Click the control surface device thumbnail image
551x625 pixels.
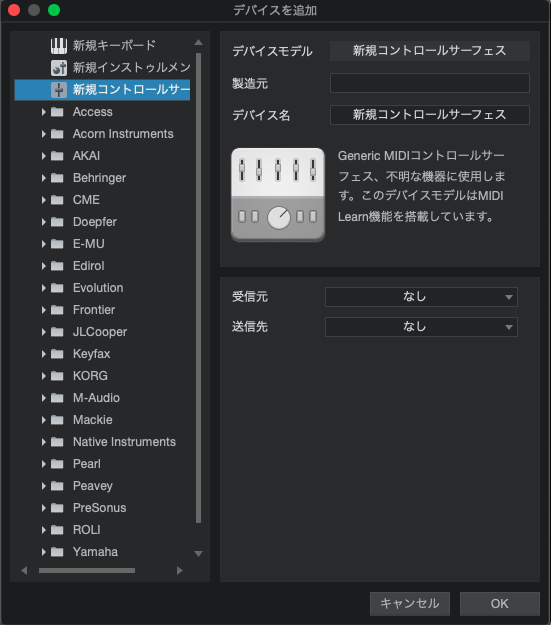point(278,195)
